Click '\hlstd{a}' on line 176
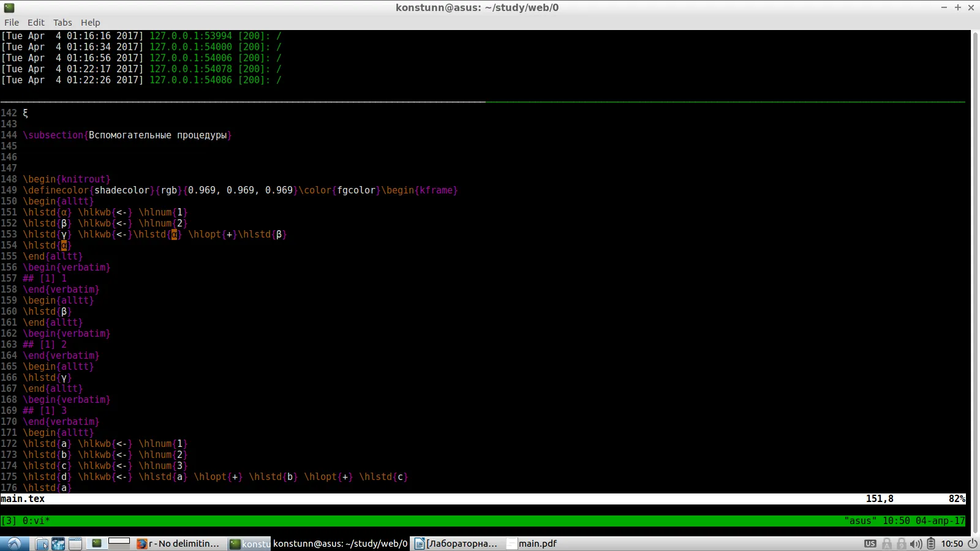Image resolution: width=980 pixels, height=551 pixels. click(48, 488)
